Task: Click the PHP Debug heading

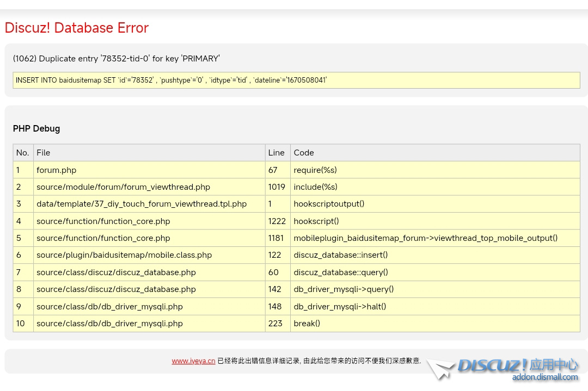Action: pyautogui.click(x=36, y=128)
